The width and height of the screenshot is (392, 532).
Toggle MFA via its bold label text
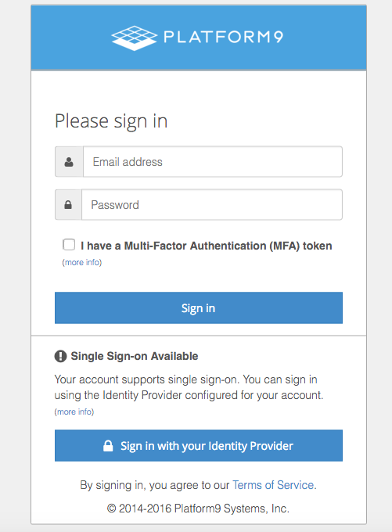click(207, 246)
